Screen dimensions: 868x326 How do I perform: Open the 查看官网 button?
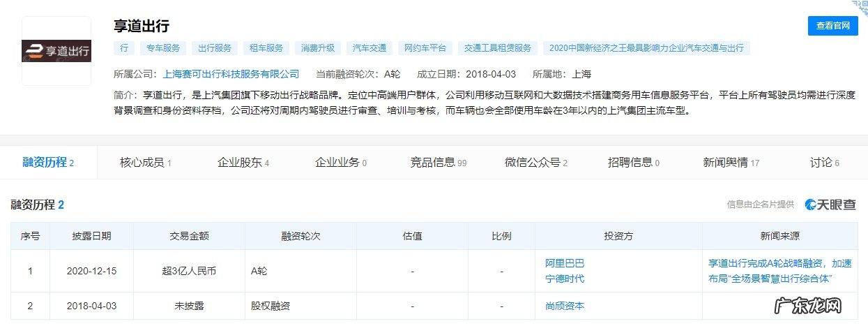[x=833, y=26]
